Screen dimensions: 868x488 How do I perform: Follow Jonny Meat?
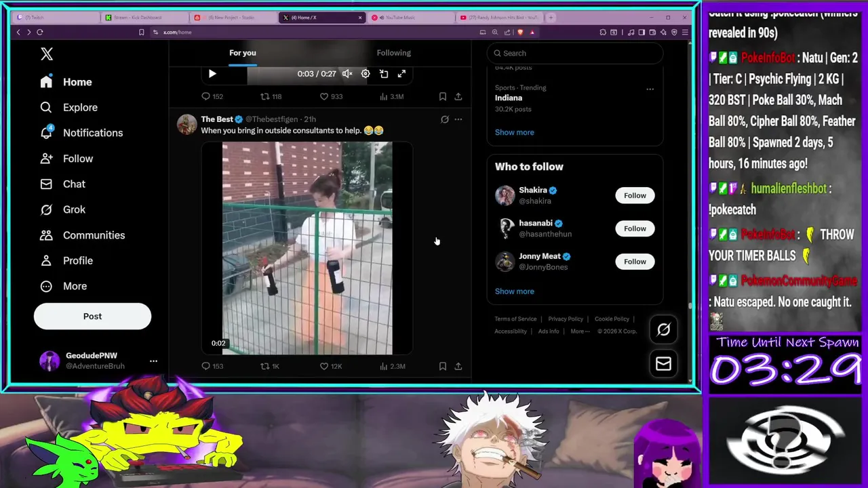(635, 262)
